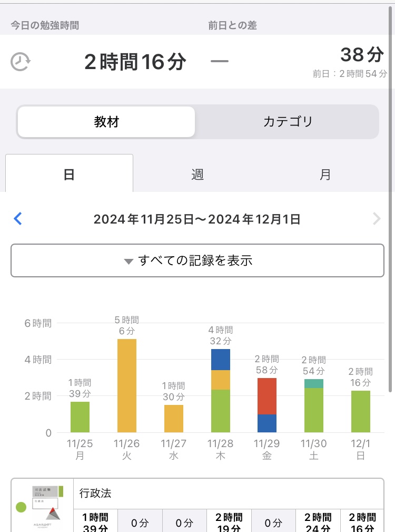395x532 pixels.
Task: Switch to the カテゴリ segment
Action: pos(288,122)
